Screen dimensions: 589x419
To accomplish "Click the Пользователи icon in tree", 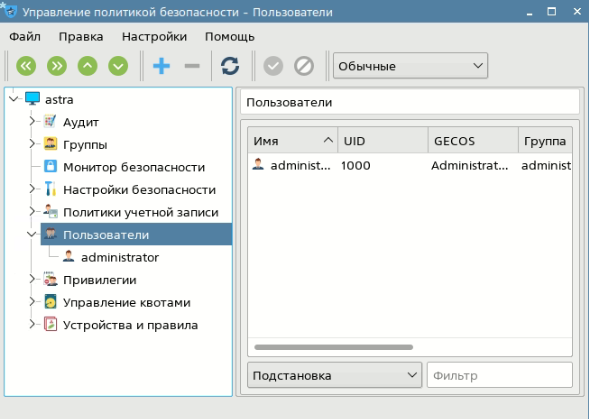I will [50, 234].
